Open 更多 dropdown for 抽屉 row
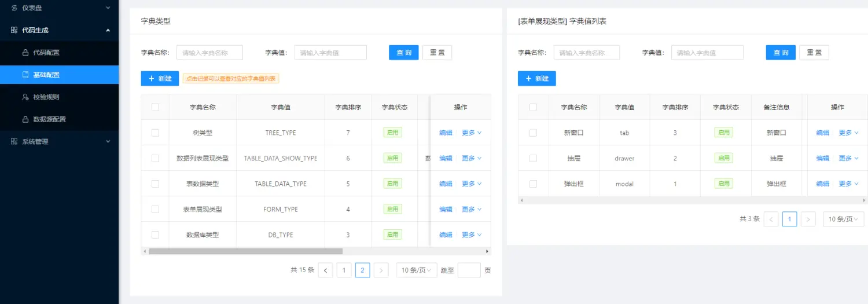This screenshot has width=868, height=304. (x=849, y=158)
